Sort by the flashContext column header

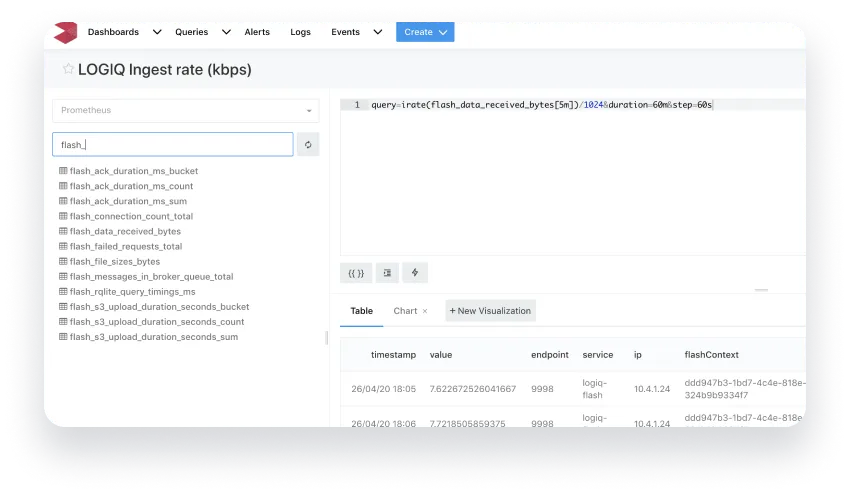[x=712, y=354]
